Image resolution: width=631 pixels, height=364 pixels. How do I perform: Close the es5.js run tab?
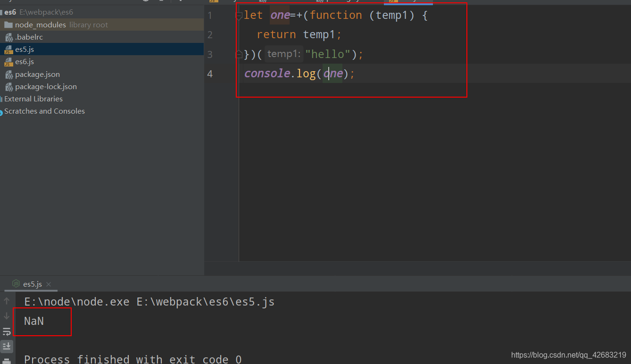(49, 284)
